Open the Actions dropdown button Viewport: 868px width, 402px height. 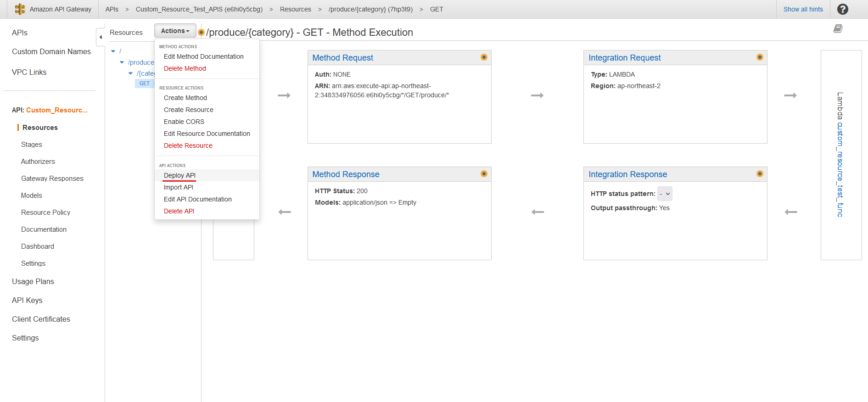175,31
